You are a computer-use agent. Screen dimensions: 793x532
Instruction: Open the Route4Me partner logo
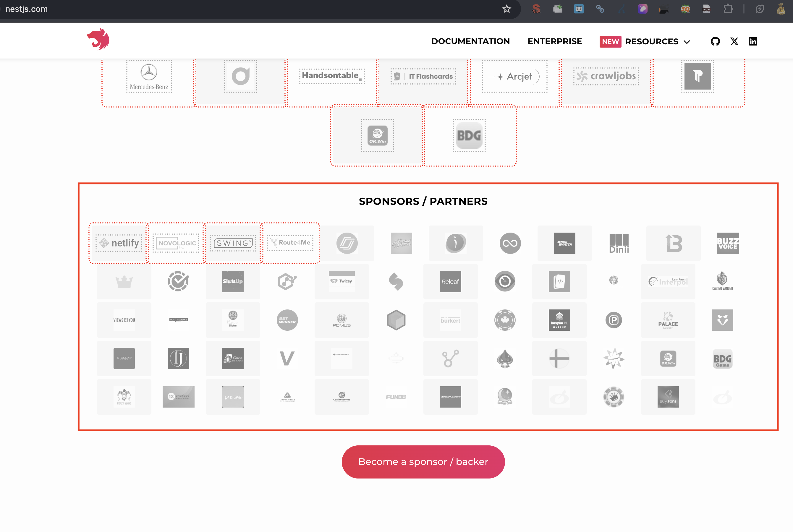coord(290,243)
